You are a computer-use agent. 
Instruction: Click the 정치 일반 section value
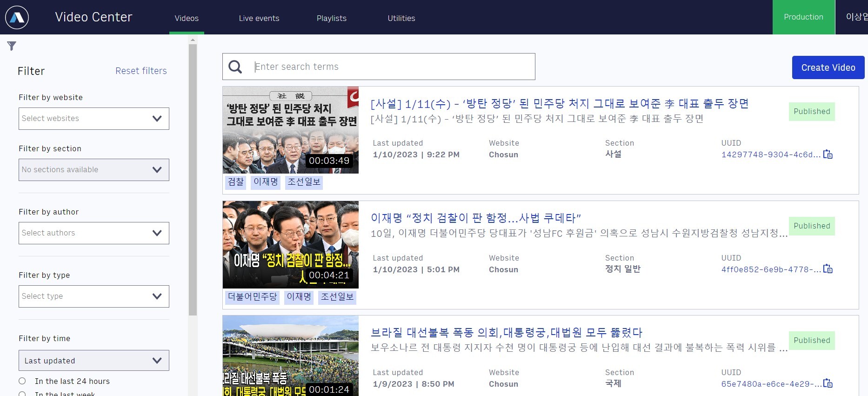point(623,269)
